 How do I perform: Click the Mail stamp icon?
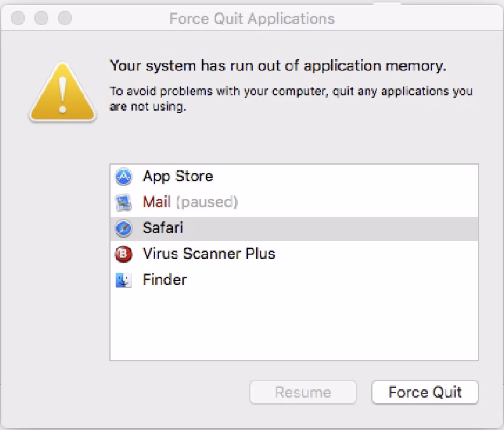(x=123, y=202)
